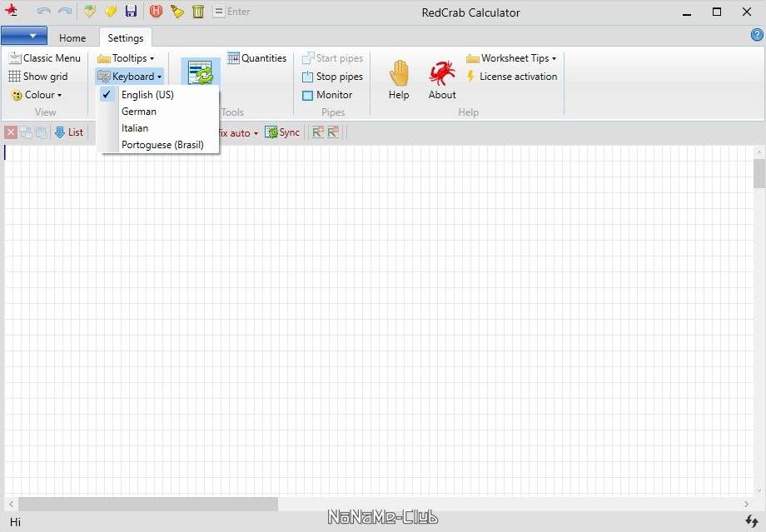Click the first overlapping windows icon
The width and height of the screenshot is (766, 532).
[26, 132]
